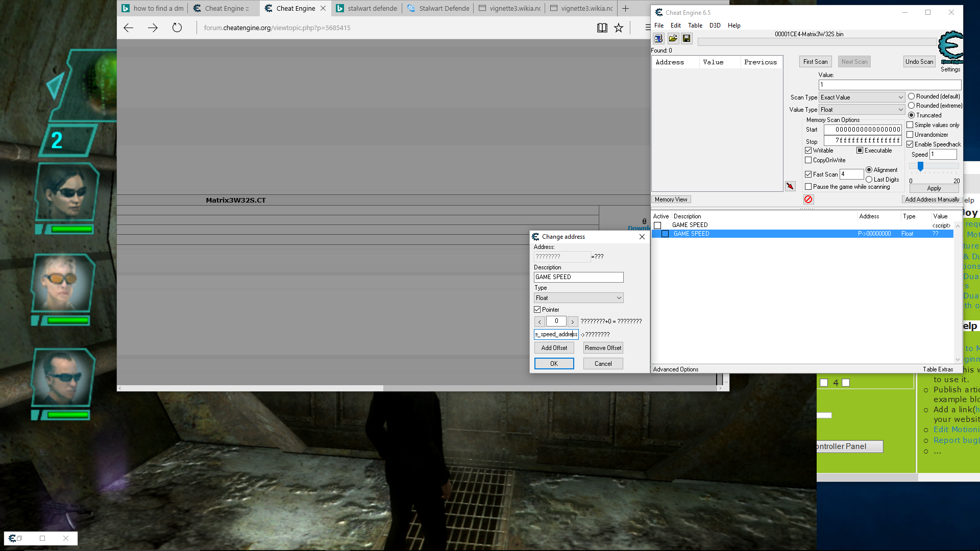Select the Rounded (default) radio button

[912, 96]
